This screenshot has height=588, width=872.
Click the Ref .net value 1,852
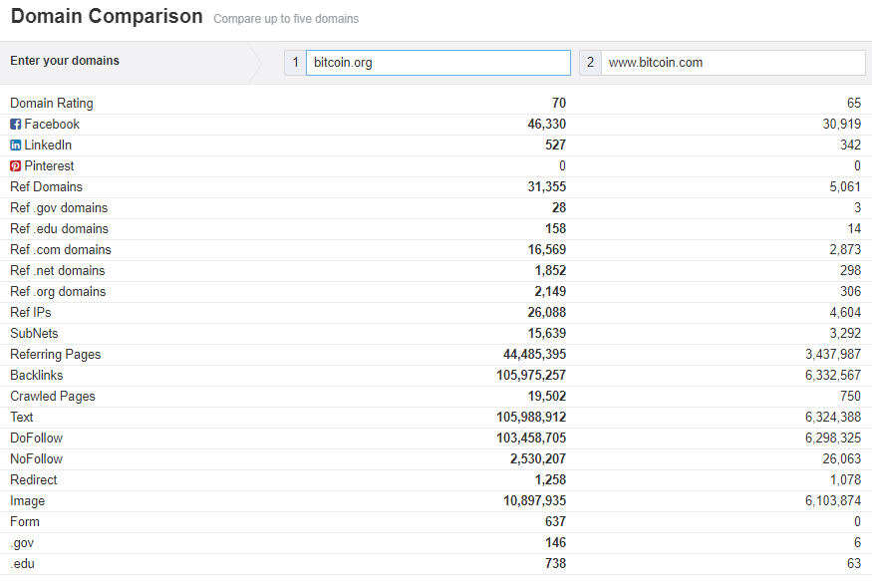(x=550, y=271)
